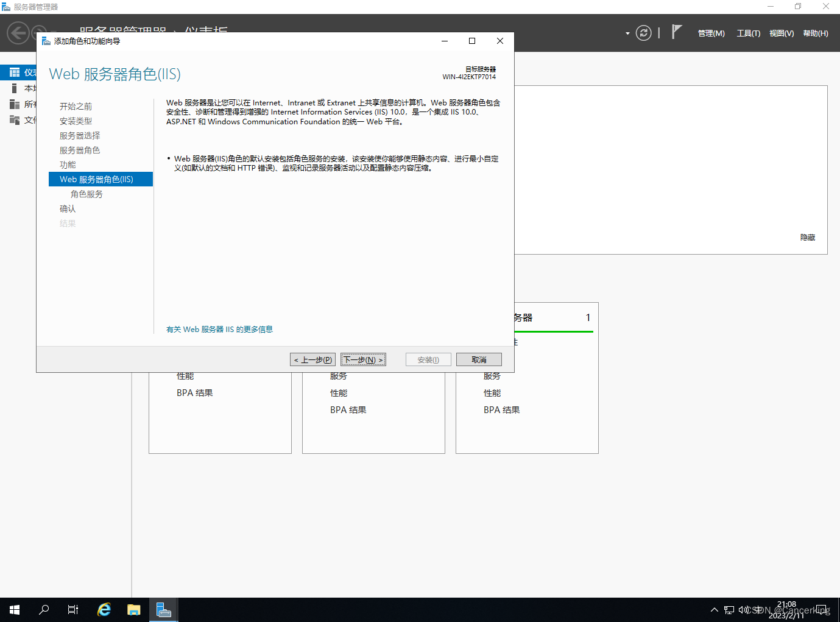Click the 下一步(N) button
The width and height of the screenshot is (840, 622).
pyautogui.click(x=363, y=360)
